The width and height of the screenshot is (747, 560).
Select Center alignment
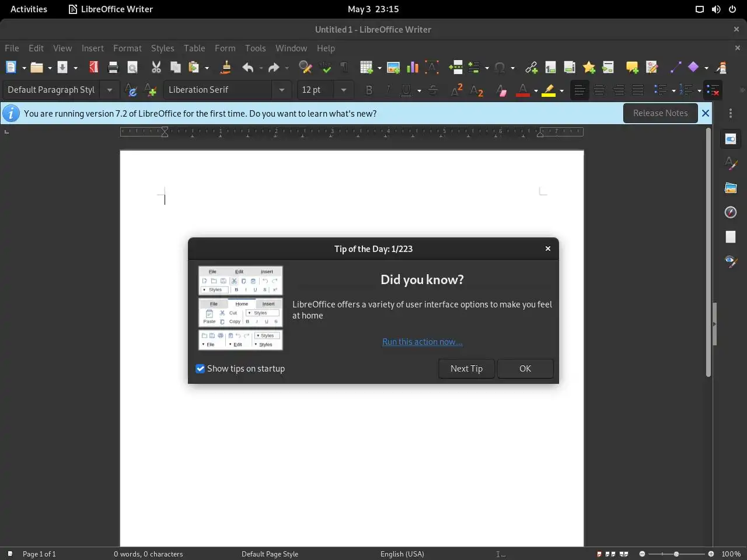599,90
